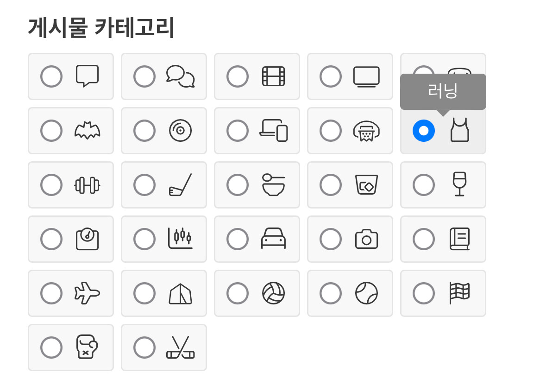Screen dimensions: 546x392
Task: Select the radio button next to the car
Action: [238, 239]
